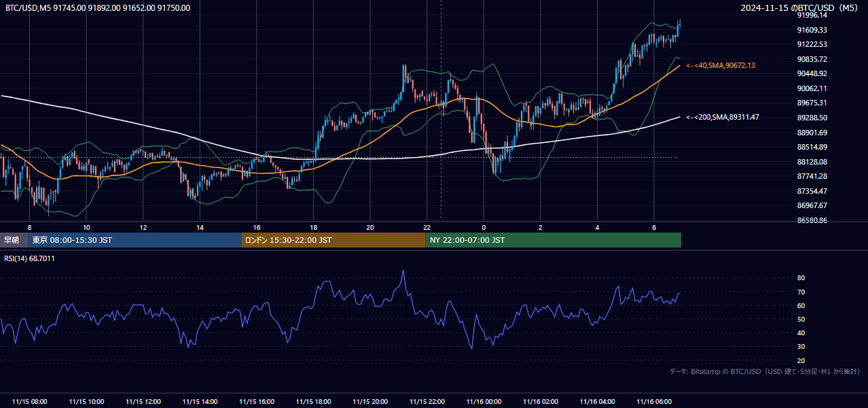Click hour label 6 under the price chart
868x408 pixels.
653,227
